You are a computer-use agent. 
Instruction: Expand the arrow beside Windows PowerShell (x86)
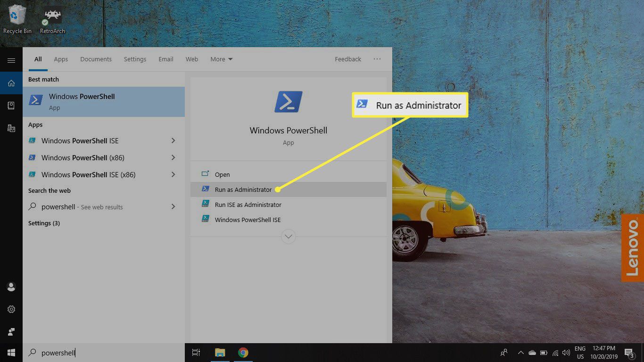(x=173, y=157)
